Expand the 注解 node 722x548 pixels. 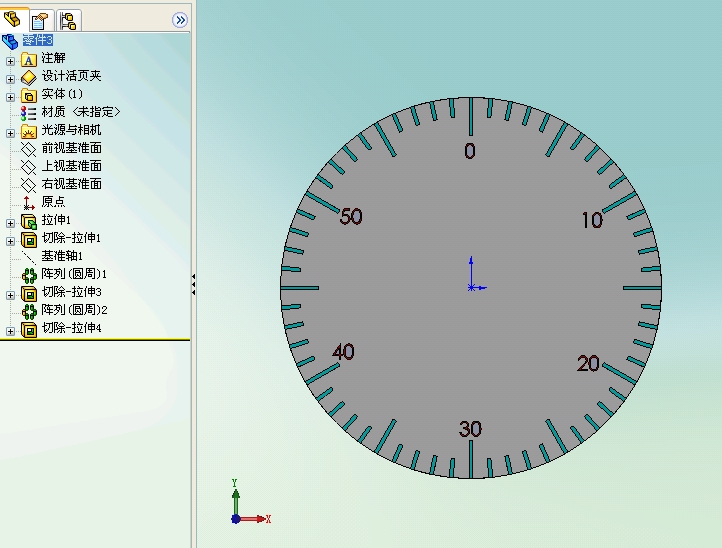pos(10,61)
